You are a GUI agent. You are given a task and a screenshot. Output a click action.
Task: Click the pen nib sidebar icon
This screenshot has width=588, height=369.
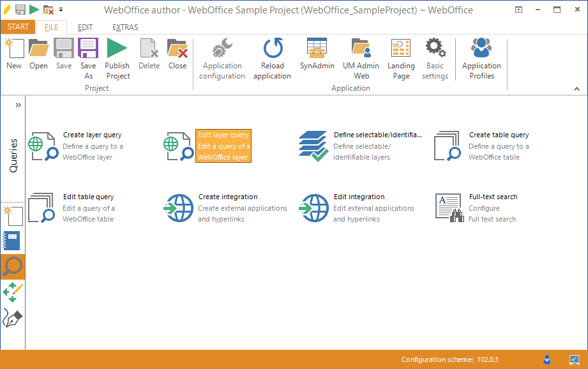tap(13, 317)
